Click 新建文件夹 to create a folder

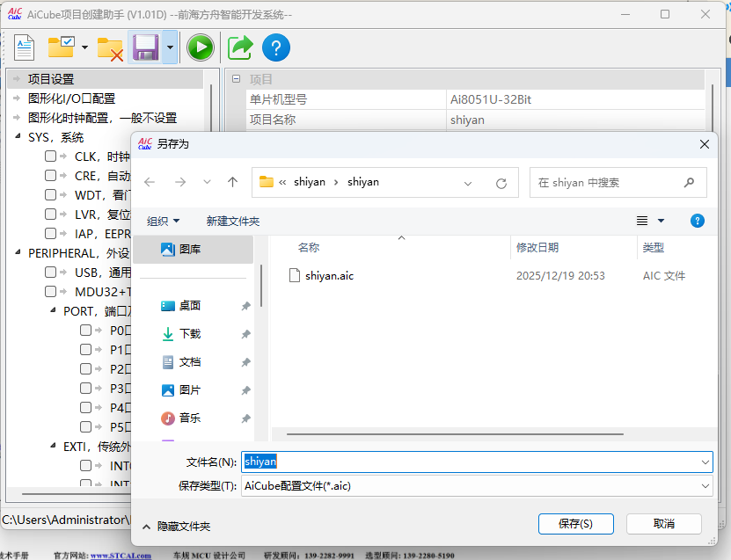pyautogui.click(x=232, y=220)
